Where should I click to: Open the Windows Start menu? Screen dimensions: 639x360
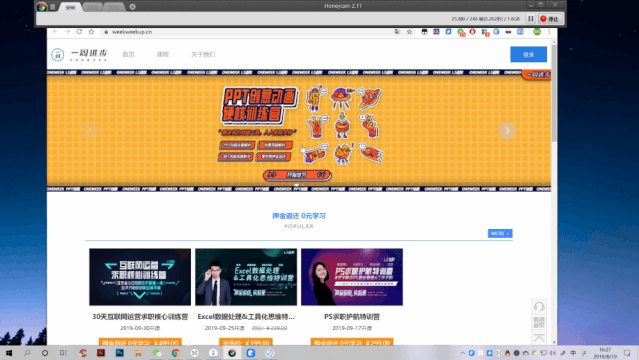[x=9, y=353]
